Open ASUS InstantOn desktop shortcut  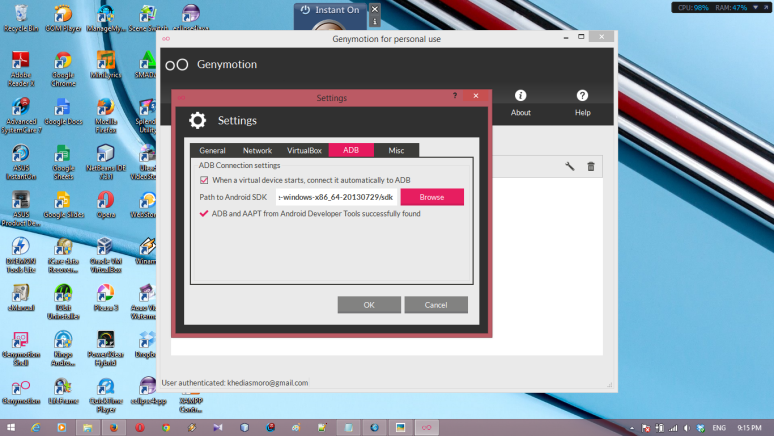click(x=21, y=162)
